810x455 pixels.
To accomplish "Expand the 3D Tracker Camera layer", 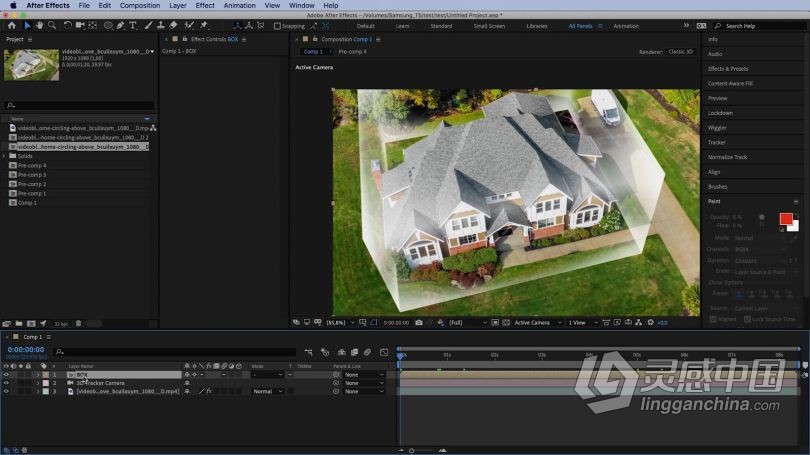I will [37, 383].
